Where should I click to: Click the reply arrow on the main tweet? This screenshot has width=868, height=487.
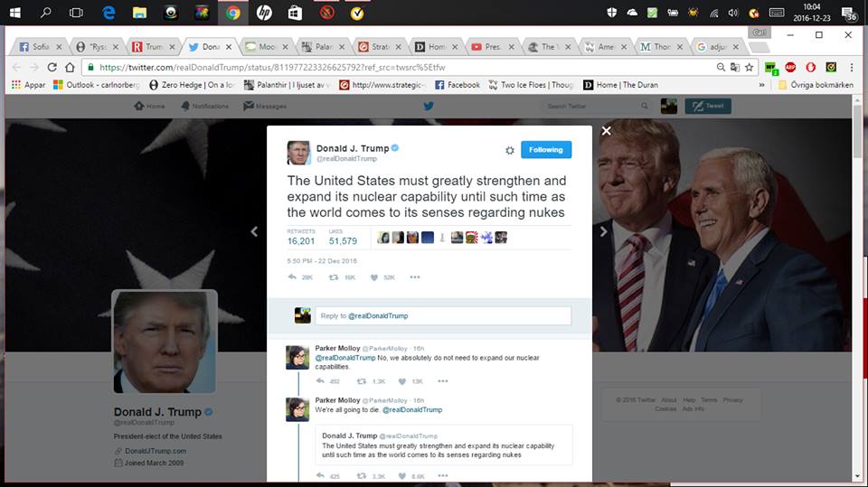pos(292,277)
